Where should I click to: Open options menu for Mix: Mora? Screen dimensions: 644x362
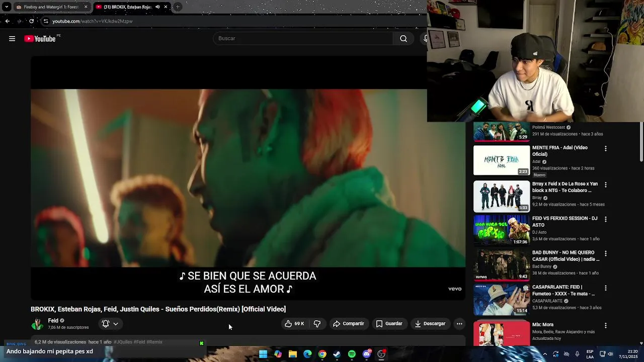coord(605,326)
